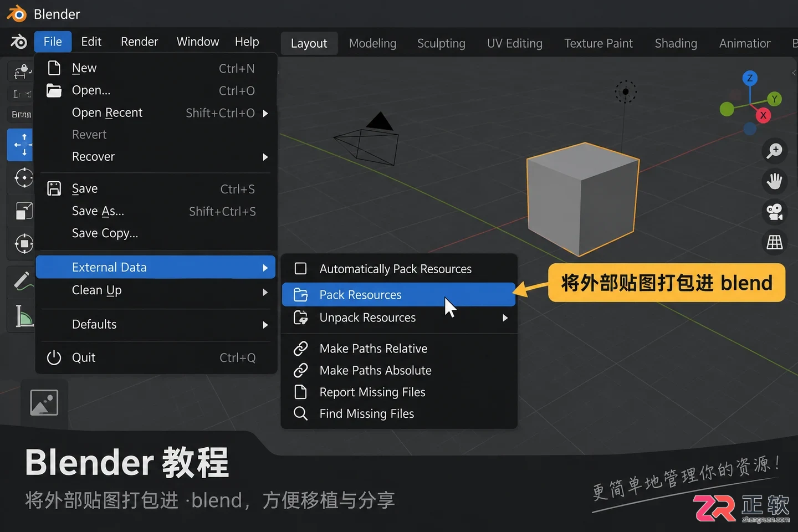Switch to UV Editing workspace tab
The height and width of the screenshot is (532, 798).
515,43
